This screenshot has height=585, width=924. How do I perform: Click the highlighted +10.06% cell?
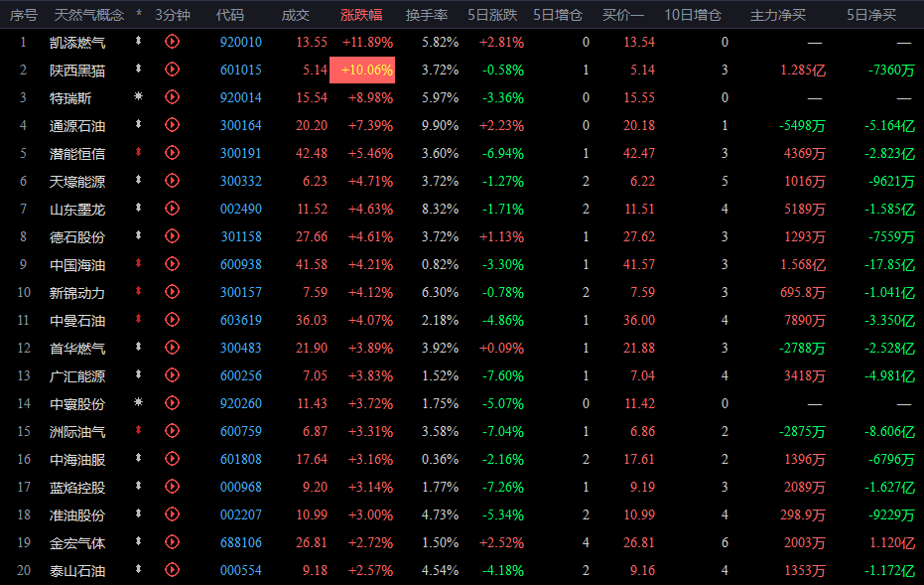click(366, 70)
